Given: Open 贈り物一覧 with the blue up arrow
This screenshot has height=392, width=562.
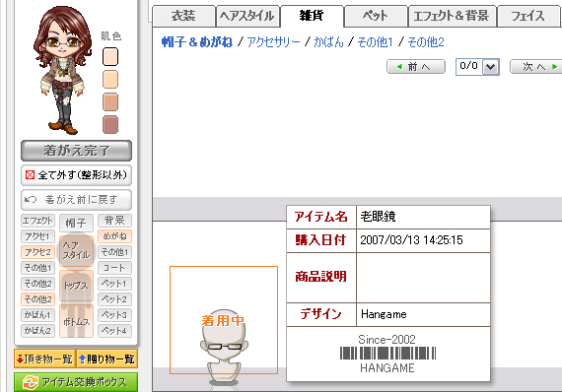Looking at the screenshot, I should click(106, 359).
